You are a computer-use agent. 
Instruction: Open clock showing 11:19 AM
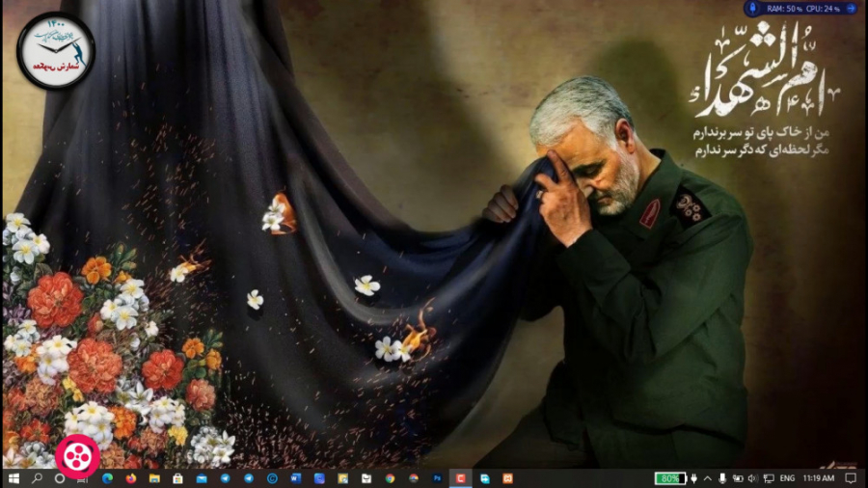click(818, 478)
